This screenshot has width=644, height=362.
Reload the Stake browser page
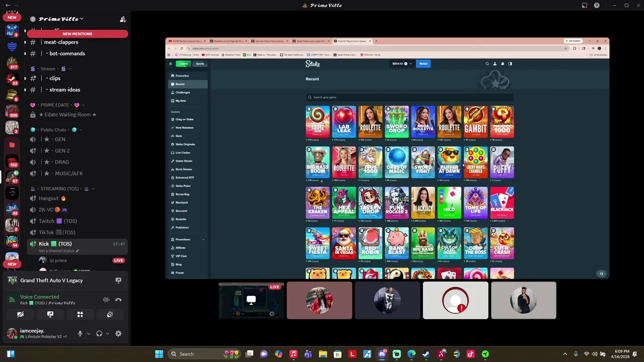click(x=182, y=48)
